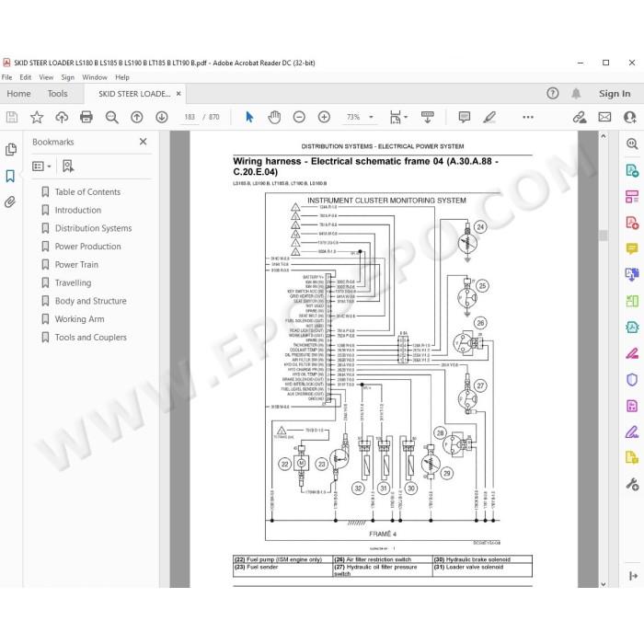Open Protect shield tool in right pane

click(632, 379)
